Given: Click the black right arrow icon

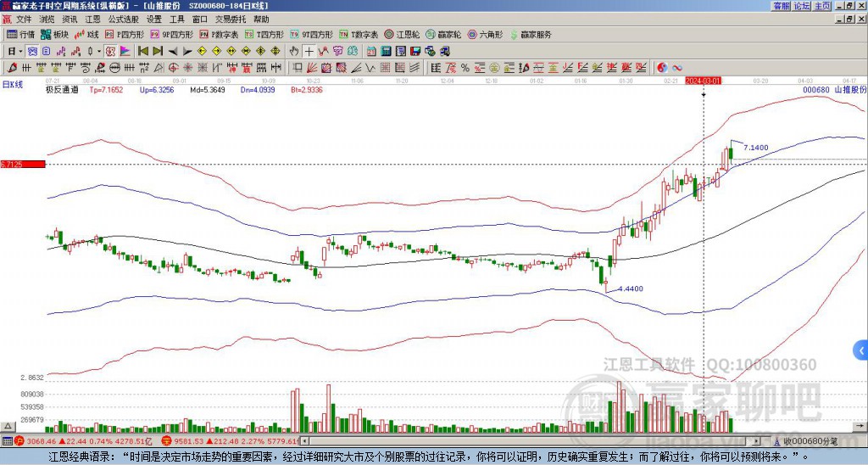Looking at the screenshot, I should click(187, 52).
